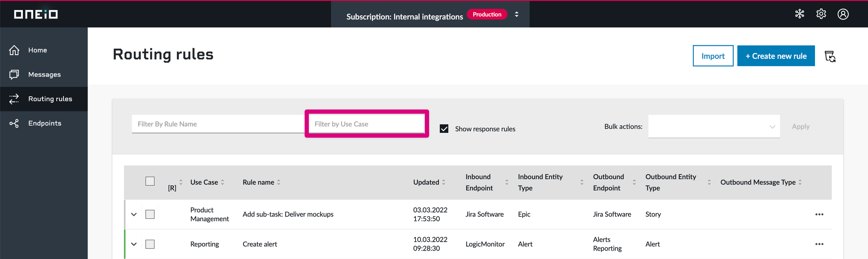
Task: Click the Apply bulk action button
Action: coord(801,126)
